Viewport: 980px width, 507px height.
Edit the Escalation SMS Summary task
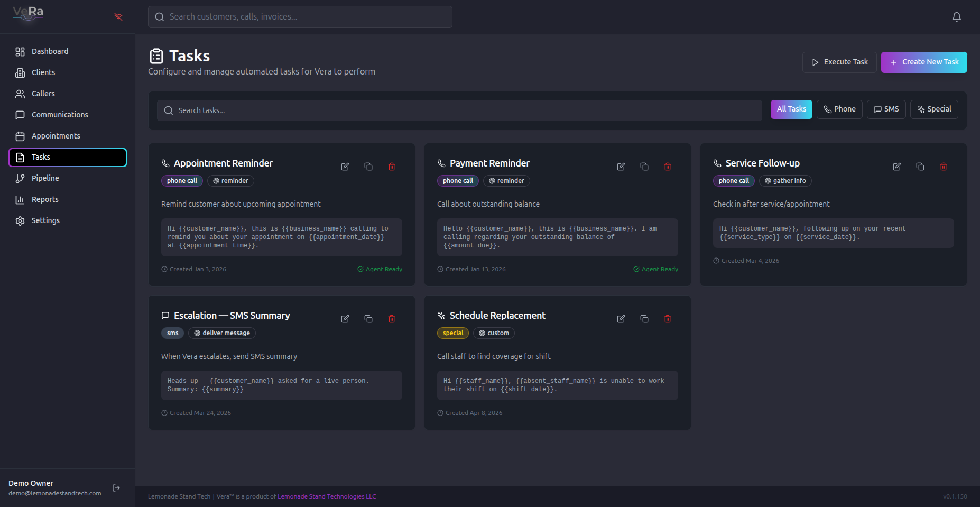point(345,319)
